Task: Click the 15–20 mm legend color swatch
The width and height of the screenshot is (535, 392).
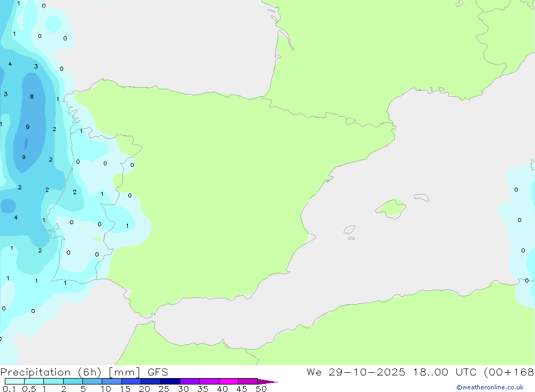Action: point(132,381)
